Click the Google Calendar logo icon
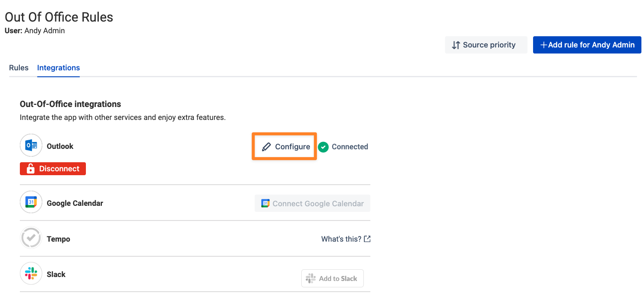 31,202
